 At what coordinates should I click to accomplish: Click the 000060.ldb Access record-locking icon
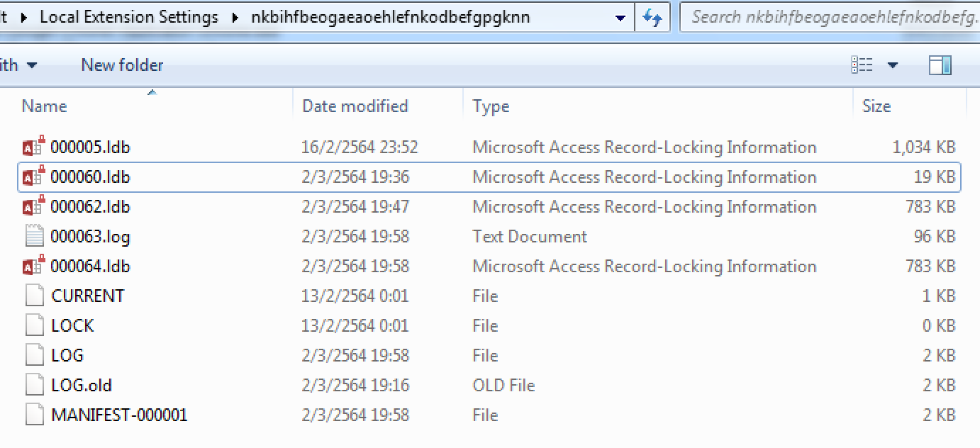pos(33,177)
